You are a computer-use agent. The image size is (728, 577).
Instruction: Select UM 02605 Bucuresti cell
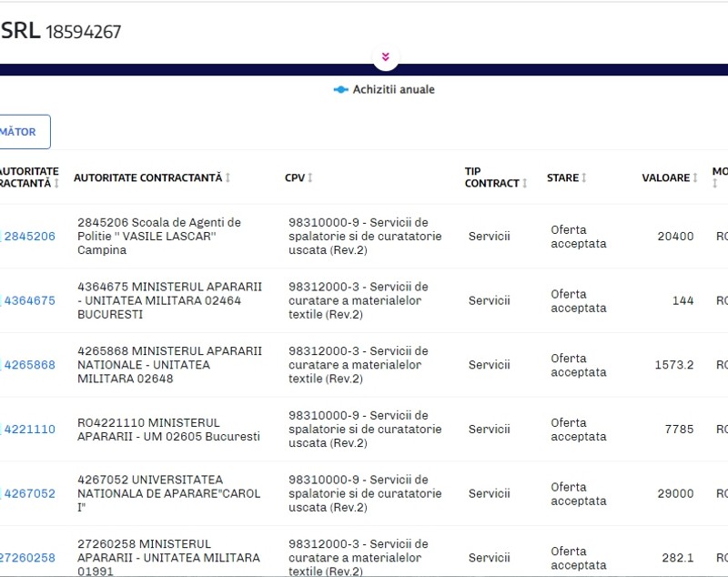point(168,430)
